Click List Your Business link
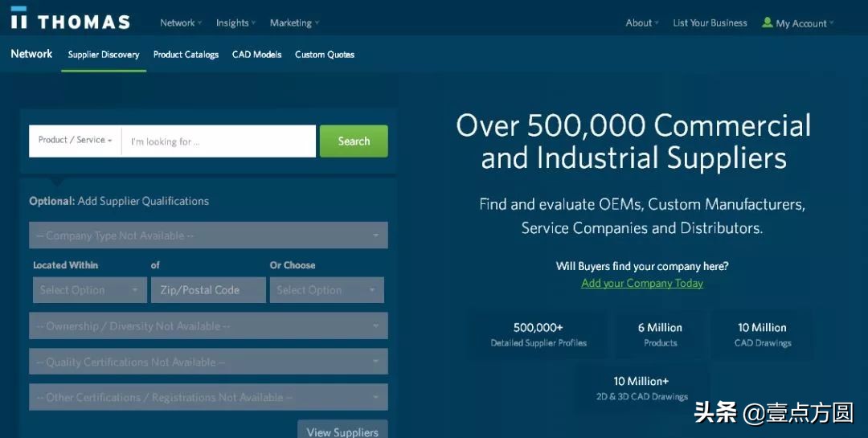The width and height of the screenshot is (868, 438). tap(710, 23)
